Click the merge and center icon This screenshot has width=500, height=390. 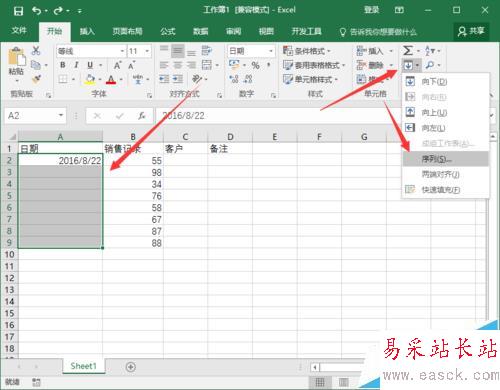point(207,65)
